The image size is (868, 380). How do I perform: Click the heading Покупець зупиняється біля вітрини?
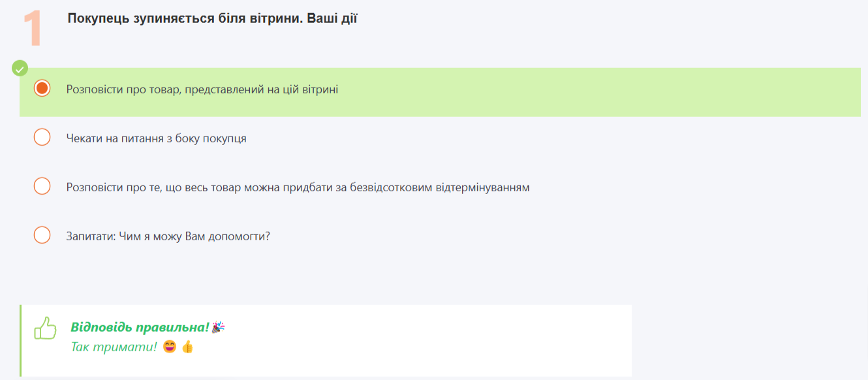[212, 18]
